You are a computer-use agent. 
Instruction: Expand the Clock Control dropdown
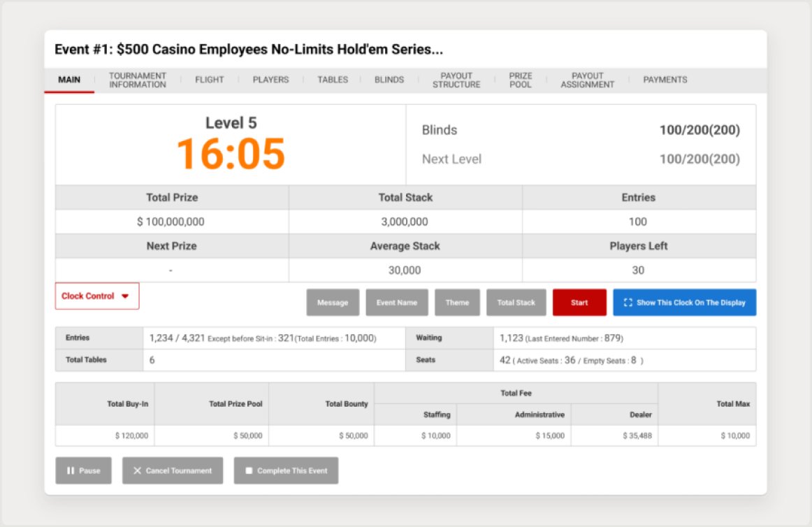click(x=97, y=296)
